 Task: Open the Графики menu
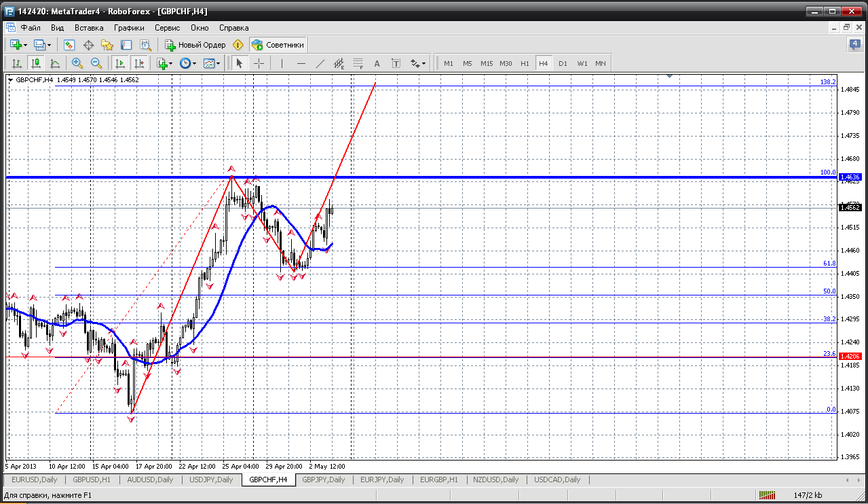(129, 28)
